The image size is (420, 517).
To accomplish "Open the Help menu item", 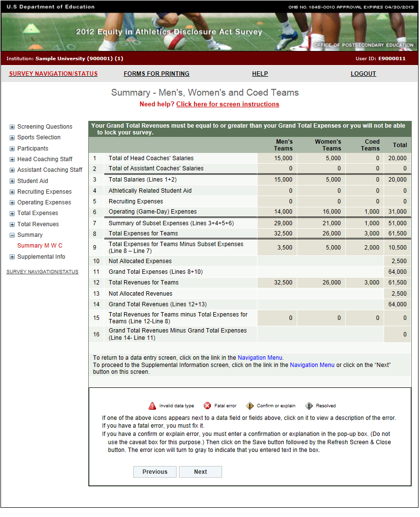I will point(260,74).
